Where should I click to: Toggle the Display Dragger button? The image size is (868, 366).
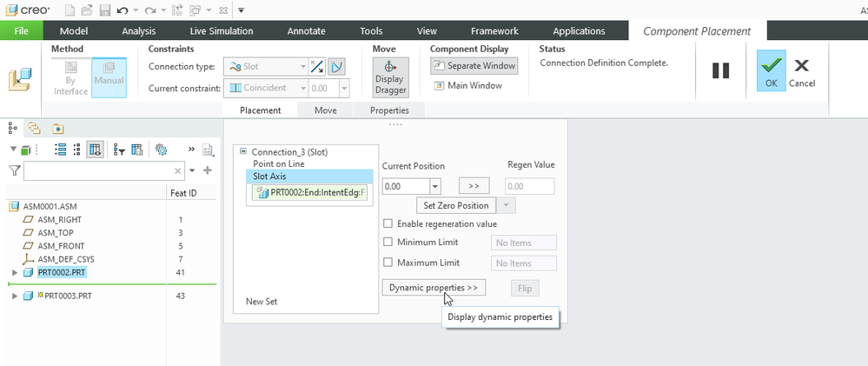(390, 77)
